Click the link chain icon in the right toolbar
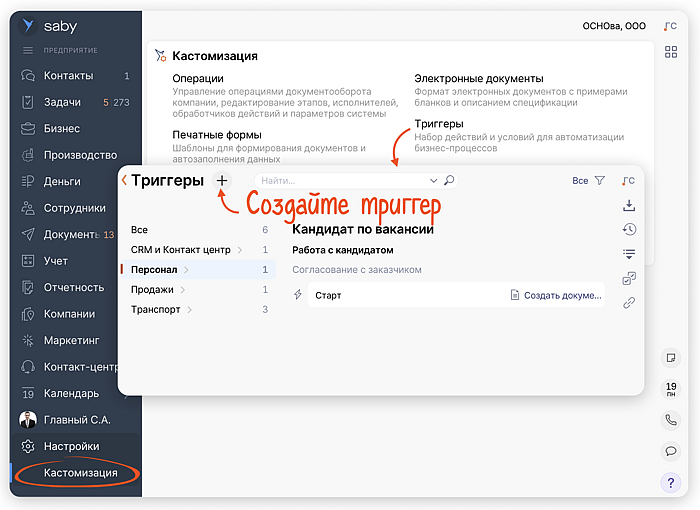 tap(629, 303)
